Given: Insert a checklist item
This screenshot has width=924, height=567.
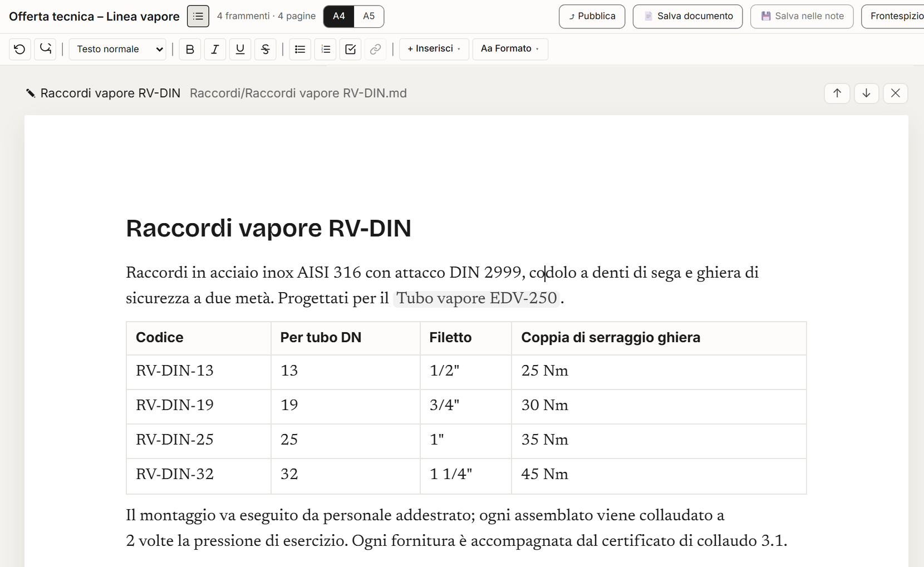Looking at the screenshot, I should [x=351, y=49].
